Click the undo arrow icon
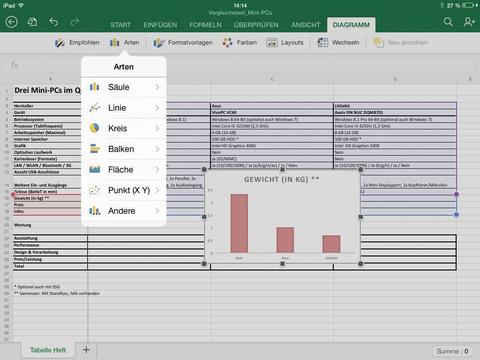The height and width of the screenshot is (360, 480). click(54, 22)
